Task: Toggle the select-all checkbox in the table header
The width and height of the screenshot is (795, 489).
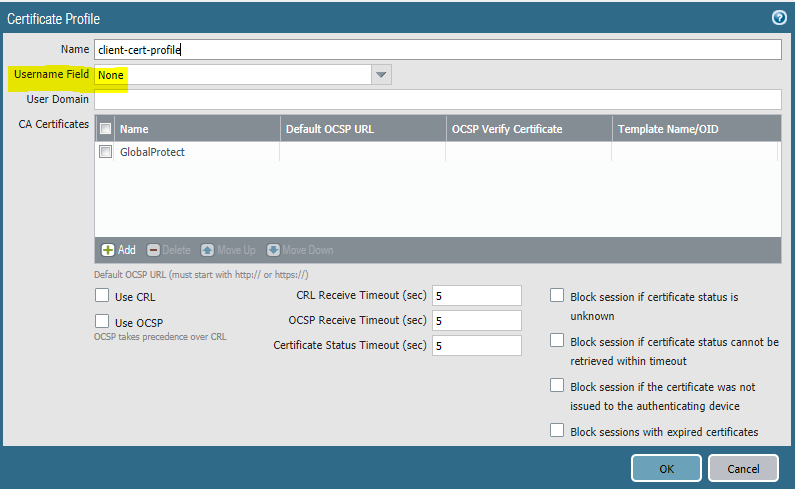Action: (x=105, y=129)
